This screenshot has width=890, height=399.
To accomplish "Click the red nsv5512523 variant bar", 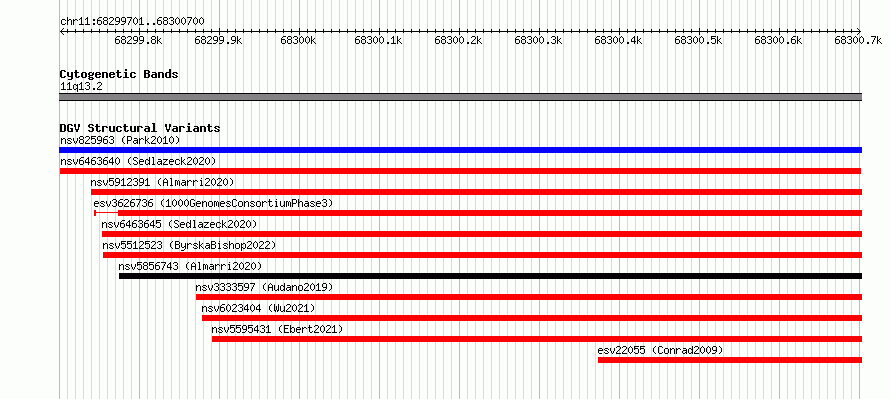I will [482, 255].
